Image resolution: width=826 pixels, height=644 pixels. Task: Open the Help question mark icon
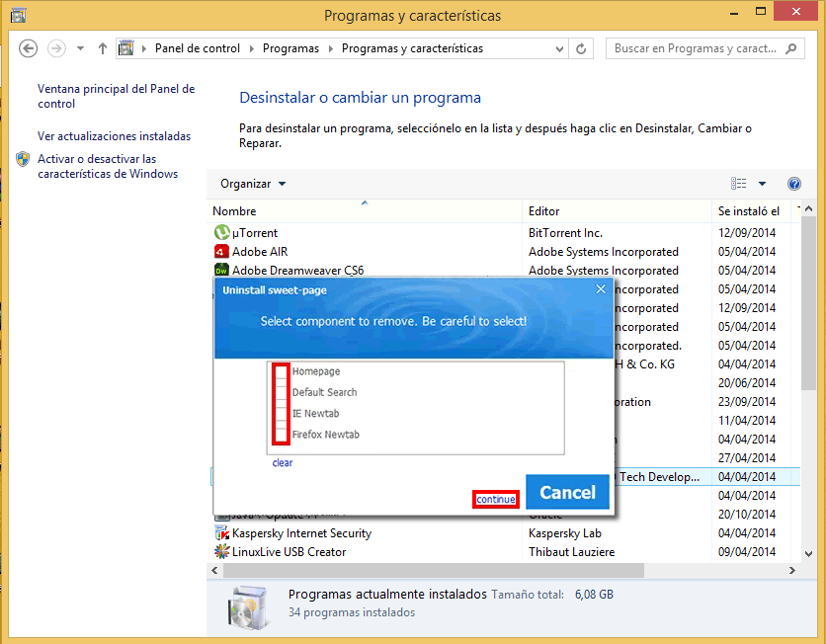pyautogui.click(x=793, y=184)
